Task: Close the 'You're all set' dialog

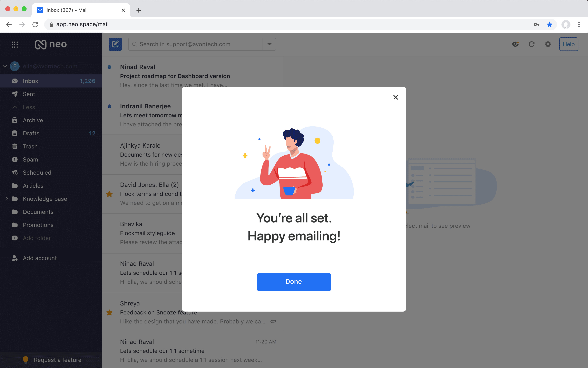Action: [x=395, y=97]
